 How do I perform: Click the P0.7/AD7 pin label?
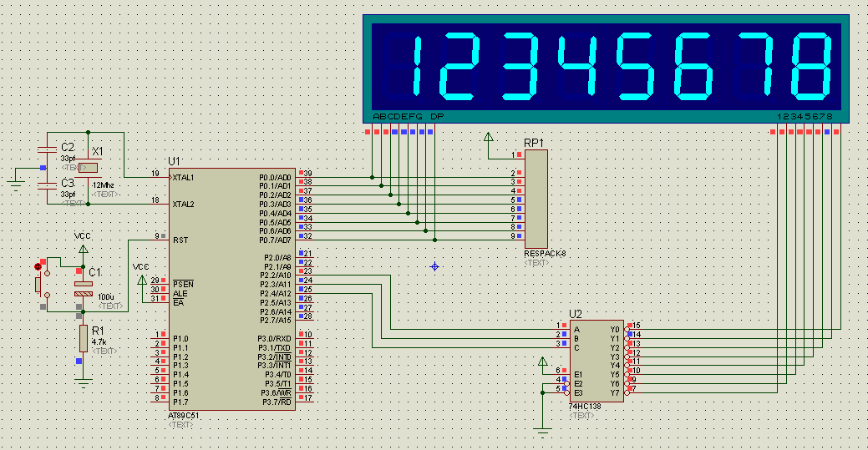point(275,240)
